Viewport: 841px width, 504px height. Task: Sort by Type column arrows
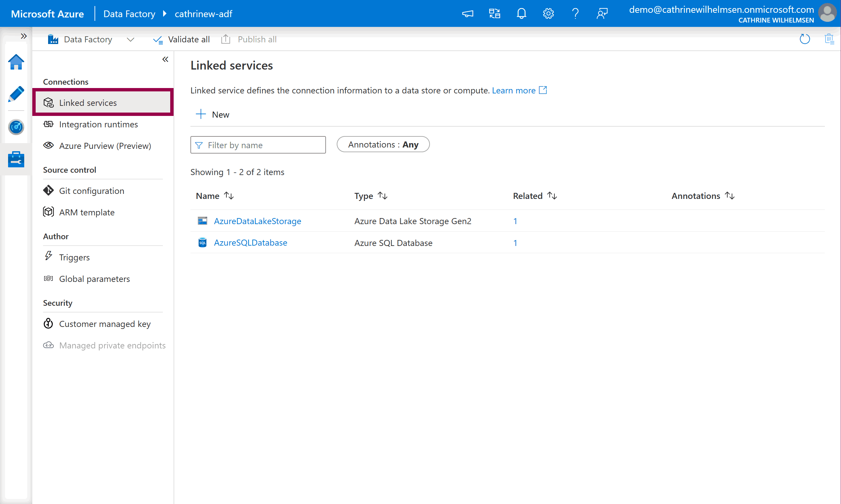click(382, 196)
